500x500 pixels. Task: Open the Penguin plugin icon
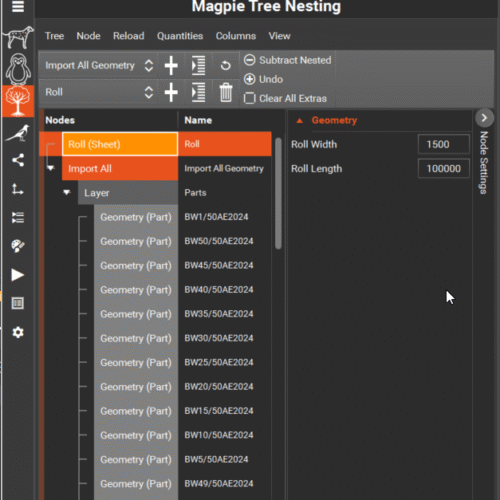(x=18, y=68)
